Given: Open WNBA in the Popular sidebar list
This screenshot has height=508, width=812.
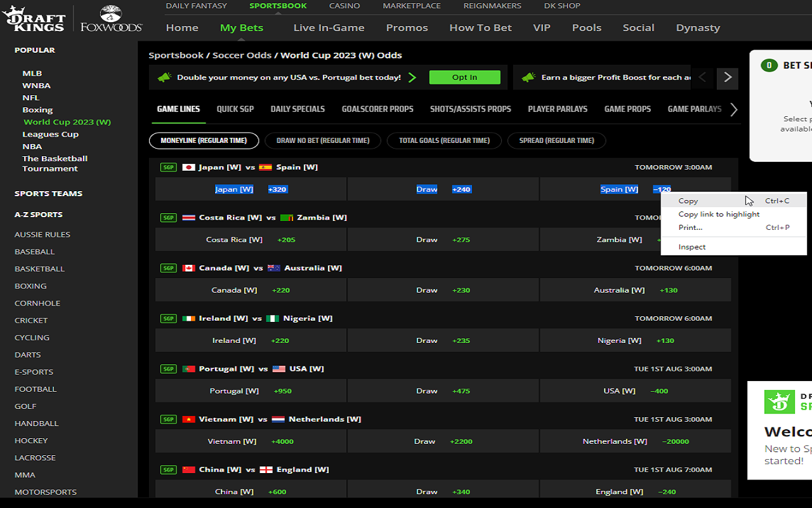Looking at the screenshot, I should [x=36, y=86].
